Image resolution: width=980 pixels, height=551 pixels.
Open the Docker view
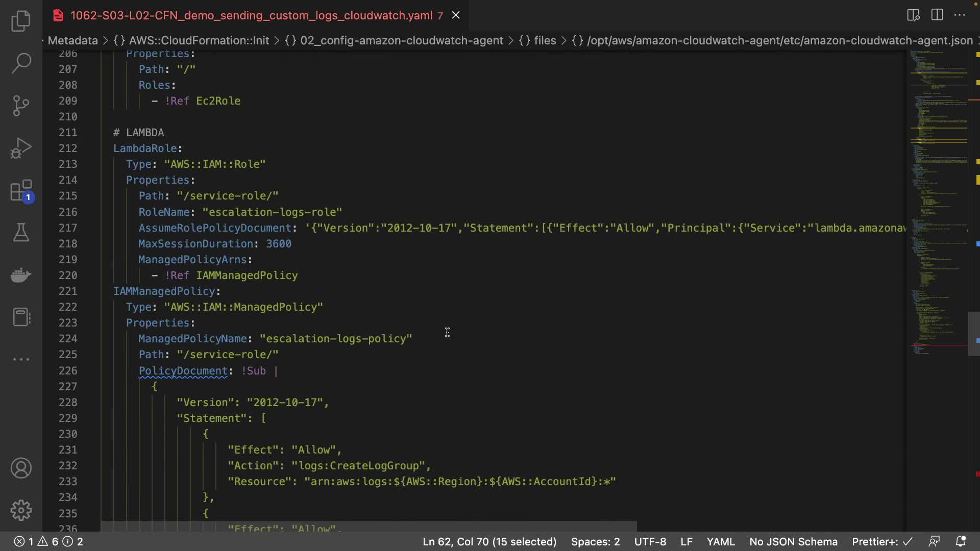(x=21, y=275)
